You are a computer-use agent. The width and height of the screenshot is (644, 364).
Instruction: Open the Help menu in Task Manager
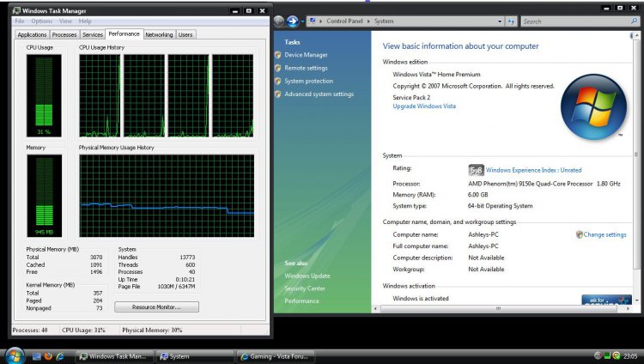85,21
